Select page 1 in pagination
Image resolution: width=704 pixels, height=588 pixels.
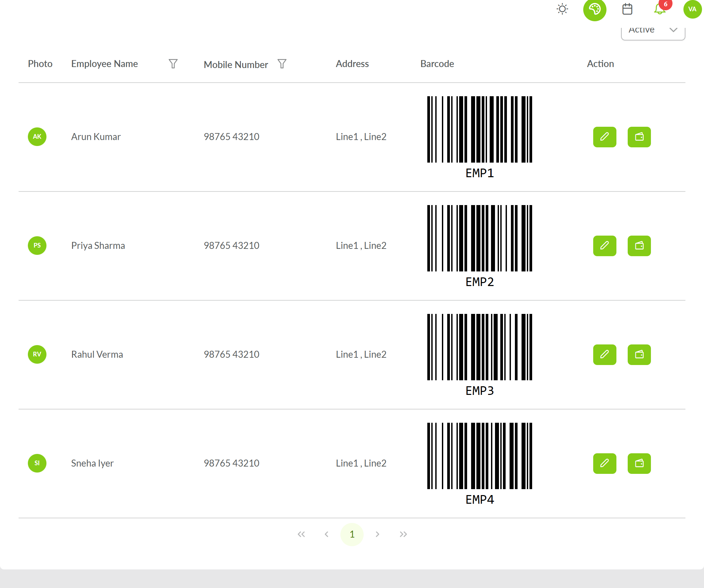click(x=352, y=534)
